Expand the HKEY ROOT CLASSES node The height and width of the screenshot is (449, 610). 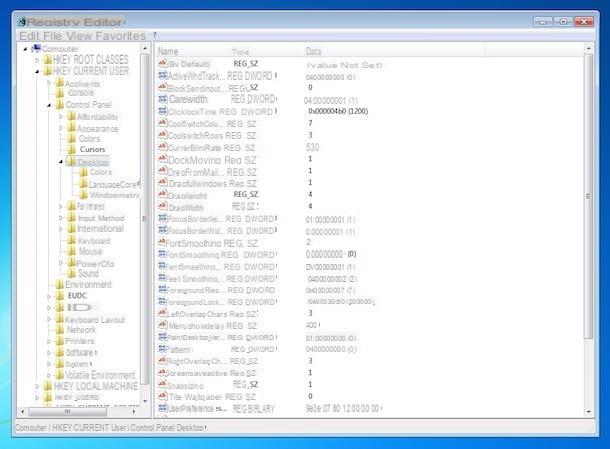(x=37, y=60)
